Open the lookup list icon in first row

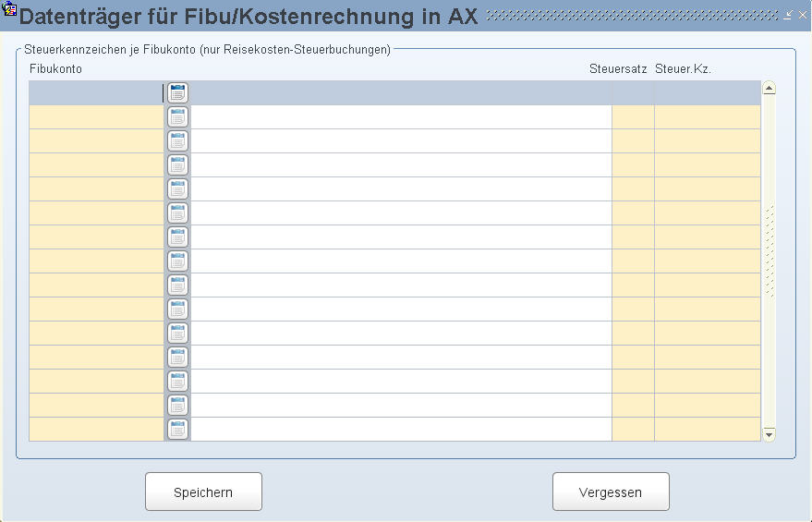tap(177, 92)
